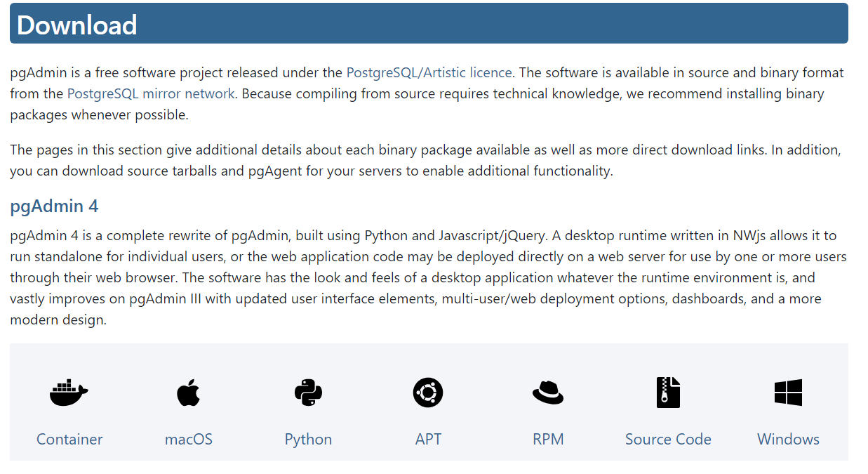The width and height of the screenshot is (868, 474).
Task: Click the Python logo icon
Action: 308,393
